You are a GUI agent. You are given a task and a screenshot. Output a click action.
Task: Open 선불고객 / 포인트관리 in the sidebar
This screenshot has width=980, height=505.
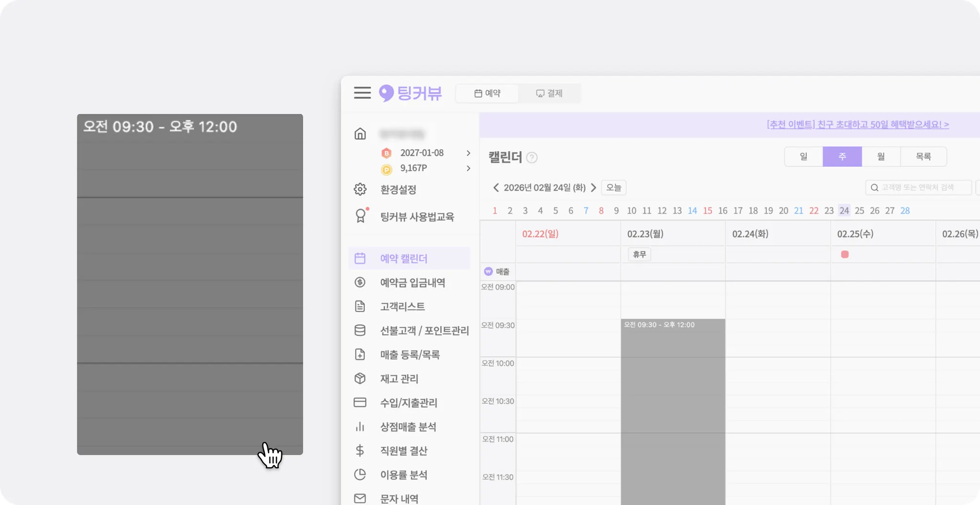pyautogui.click(x=424, y=330)
